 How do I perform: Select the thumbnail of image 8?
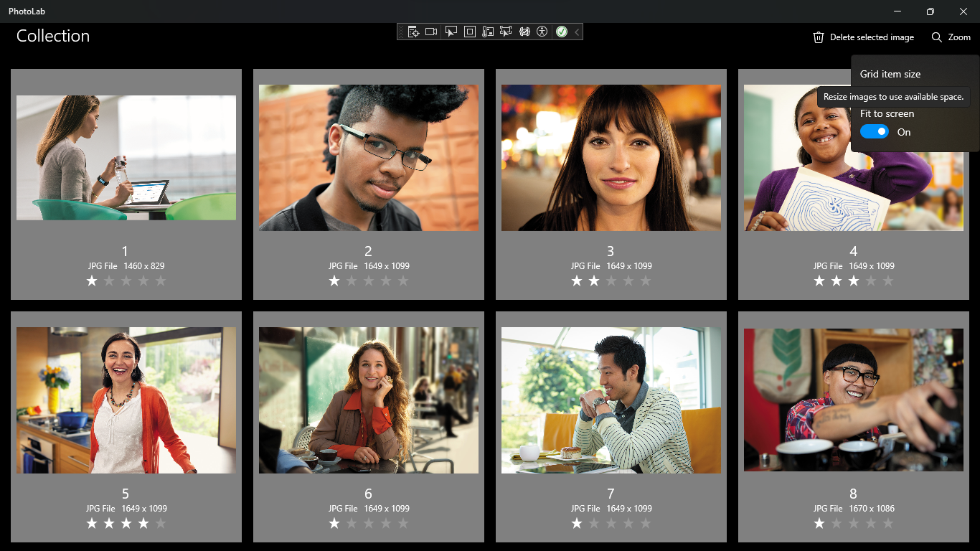(x=854, y=400)
